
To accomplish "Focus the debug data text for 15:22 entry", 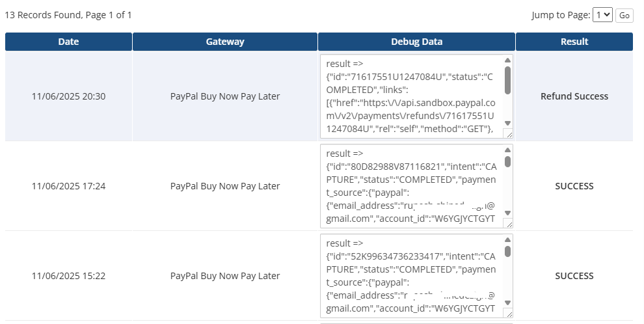I will coord(410,276).
